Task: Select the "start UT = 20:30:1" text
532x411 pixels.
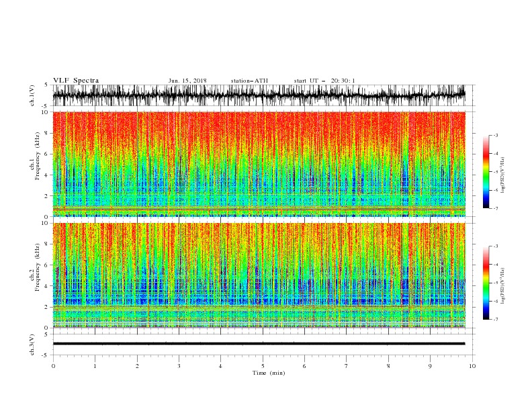Action: (324, 81)
